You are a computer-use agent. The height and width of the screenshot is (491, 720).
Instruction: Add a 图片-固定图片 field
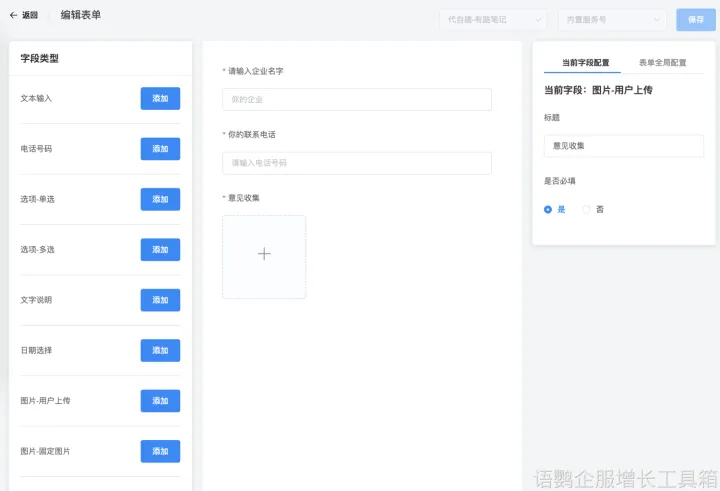[160, 451]
